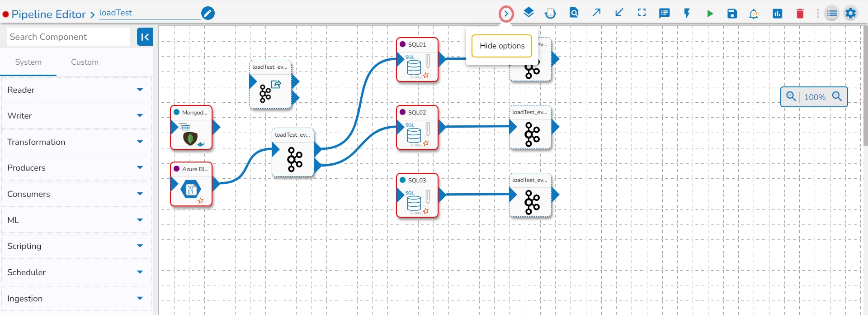Collapse the component panel arrow button
The height and width of the screenshot is (315, 868).
coord(145,37)
